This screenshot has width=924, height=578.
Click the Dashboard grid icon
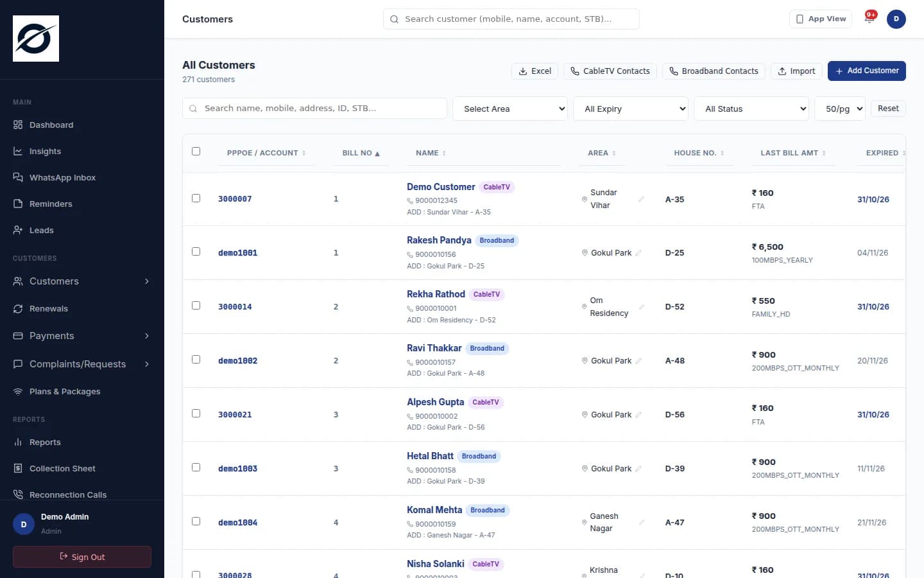pos(18,125)
